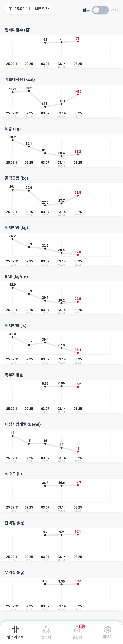The width and height of the screenshot is (123, 644).
Task: Select the 전체 label beside toggle
Action: coord(115,10)
